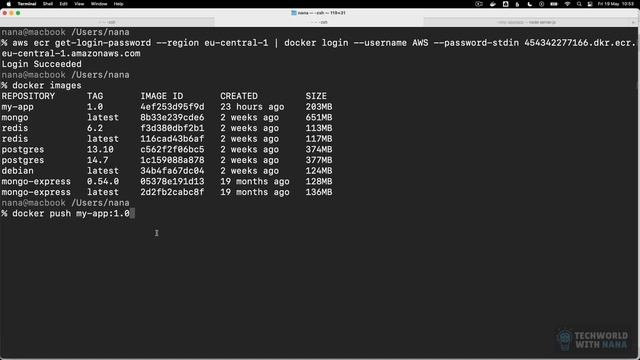The image size is (640, 360).
Task: Click the date and time in menu bar
Action: [x=616, y=4]
